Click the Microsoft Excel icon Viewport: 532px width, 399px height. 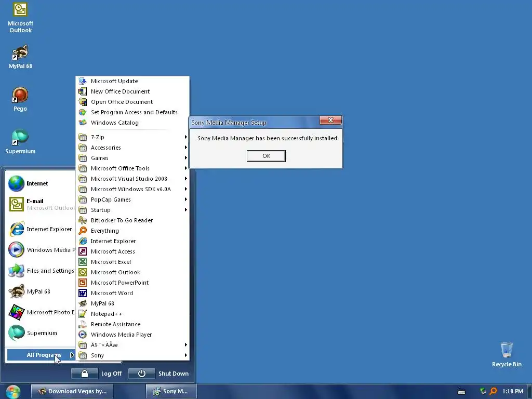point(83,262)
